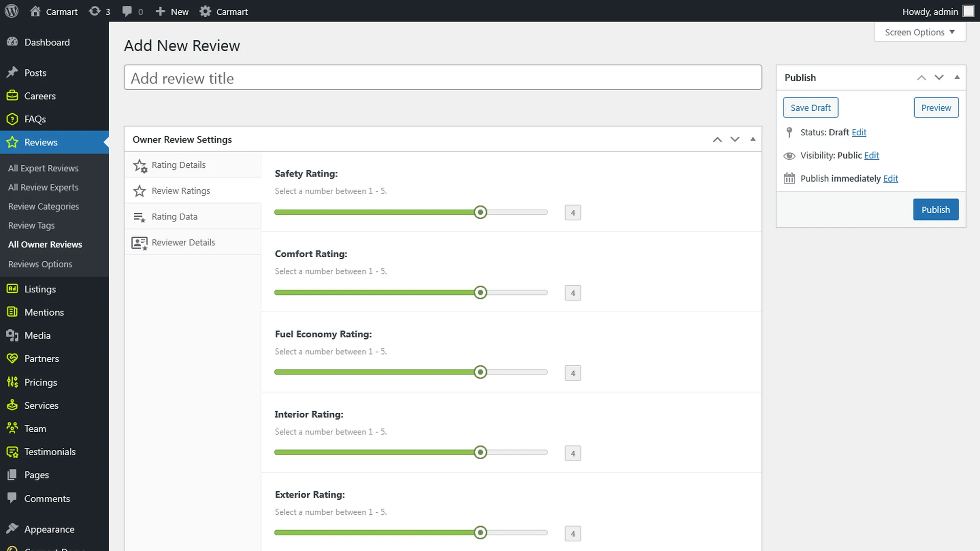Screen dimensions: 980x551
Task: Go to All Review Experts
Action: coord(43,187)
